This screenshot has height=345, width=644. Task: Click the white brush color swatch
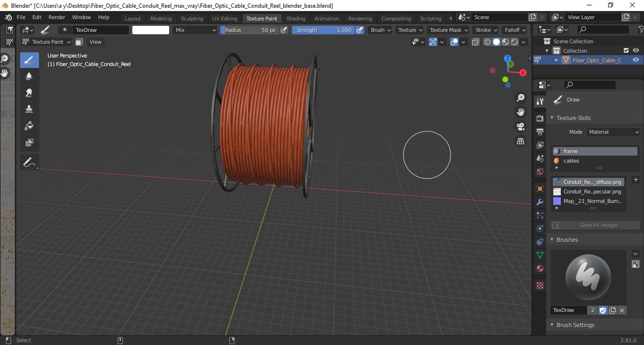pos(151,30)
